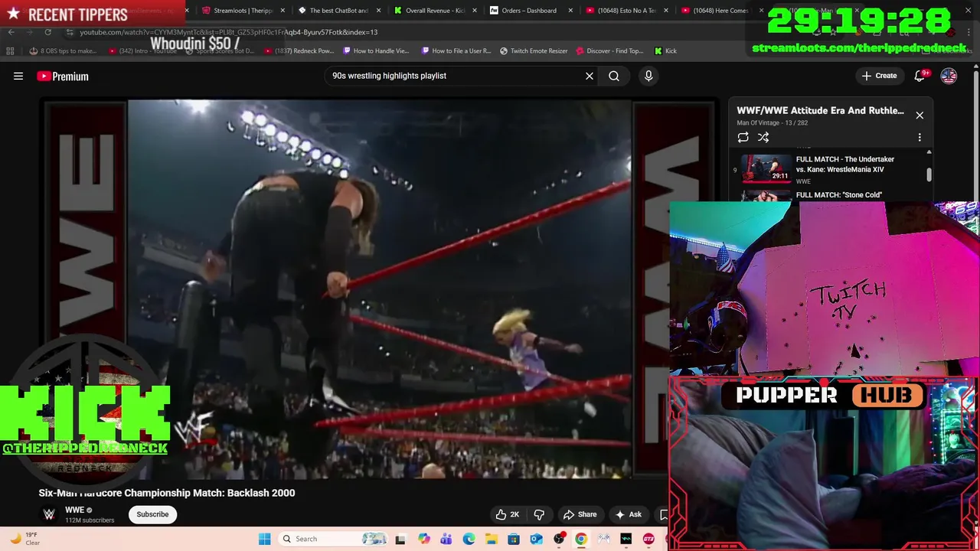
Task: Switch to Streamloots tab
Action: pos(237,11)
